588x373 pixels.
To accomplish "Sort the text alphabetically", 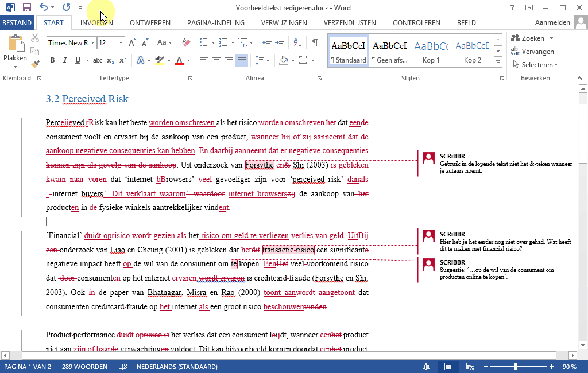I will (298, 42).
